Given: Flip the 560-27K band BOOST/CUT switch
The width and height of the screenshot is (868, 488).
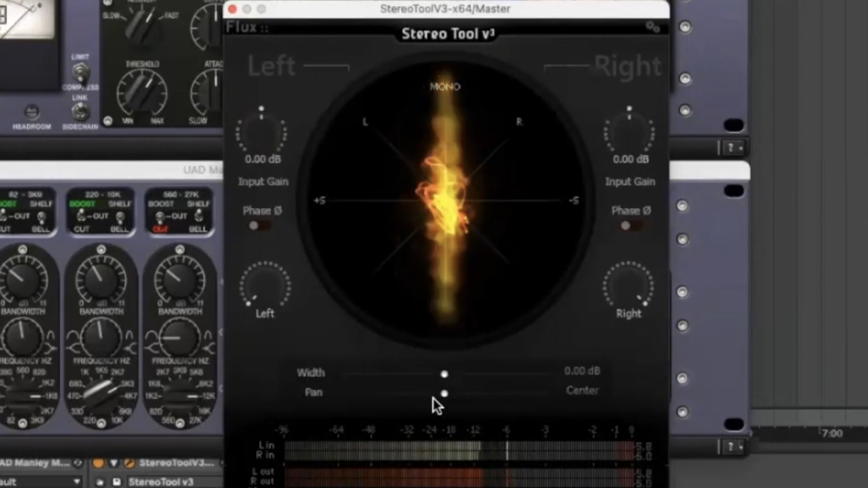Looking at the screenshot, I should pos(160,217).
